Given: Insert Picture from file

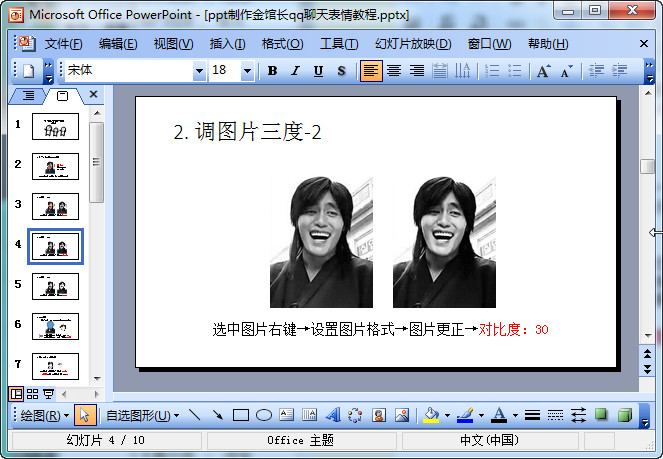Looking at the screenshot, I should (x=402, y=415).
